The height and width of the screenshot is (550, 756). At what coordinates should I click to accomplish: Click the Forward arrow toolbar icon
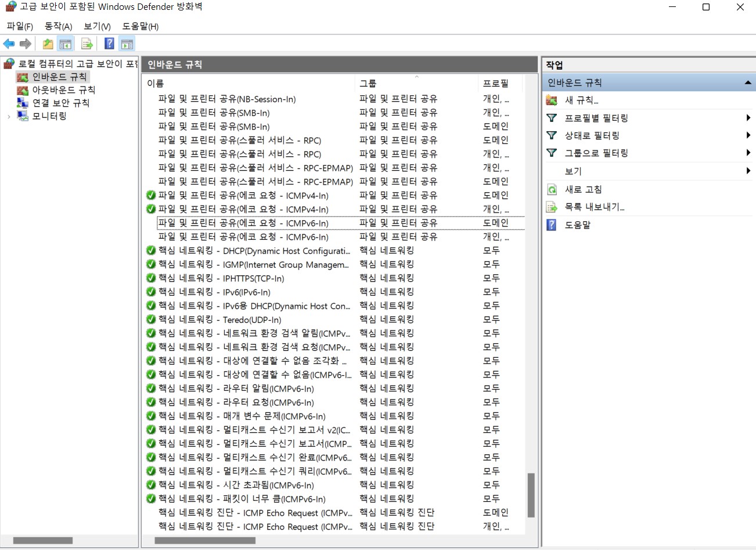(26, 44)
